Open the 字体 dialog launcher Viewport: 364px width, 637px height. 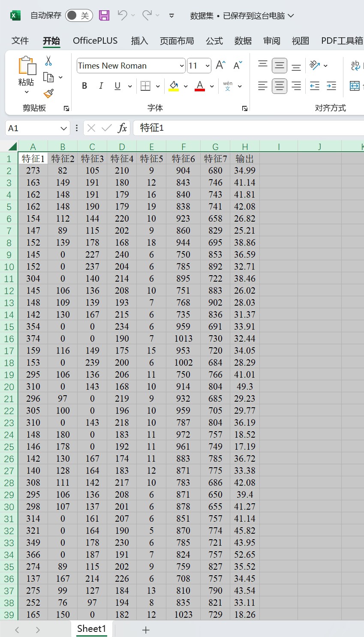click(245, 108)
